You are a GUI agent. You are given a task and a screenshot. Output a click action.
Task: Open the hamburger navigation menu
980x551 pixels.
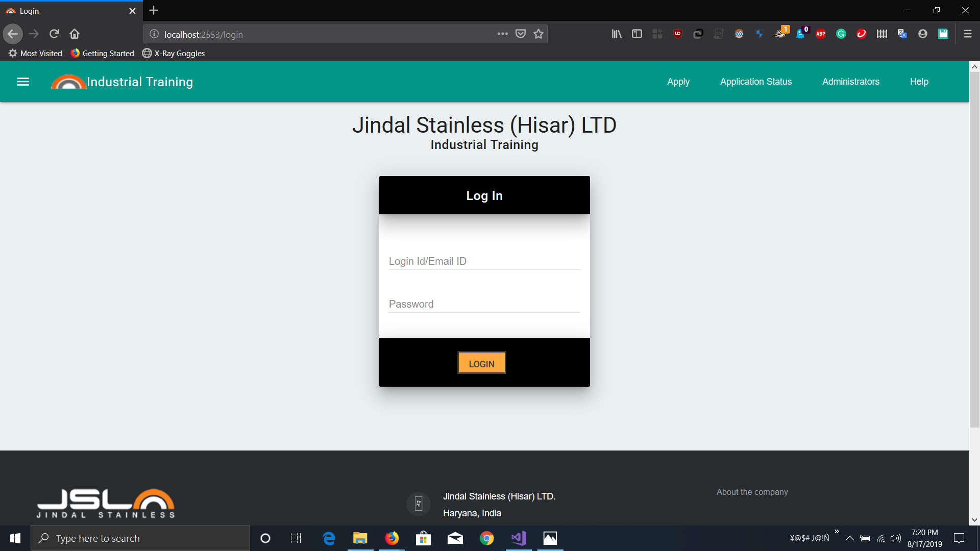(23, 82)
